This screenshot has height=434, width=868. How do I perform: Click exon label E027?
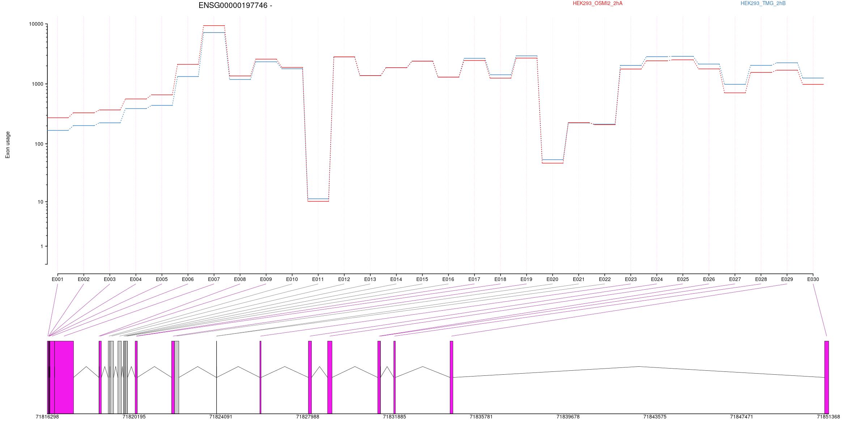(735, 279)
